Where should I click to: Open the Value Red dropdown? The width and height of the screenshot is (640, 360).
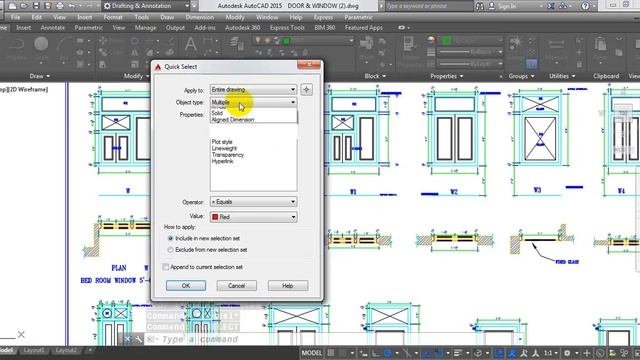click(x=253, y=217)
